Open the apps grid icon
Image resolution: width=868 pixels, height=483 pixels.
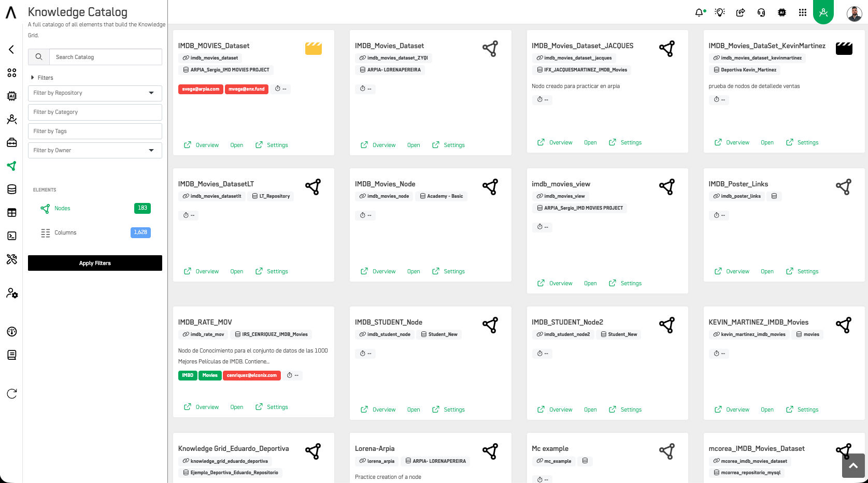tap(803, 12)
